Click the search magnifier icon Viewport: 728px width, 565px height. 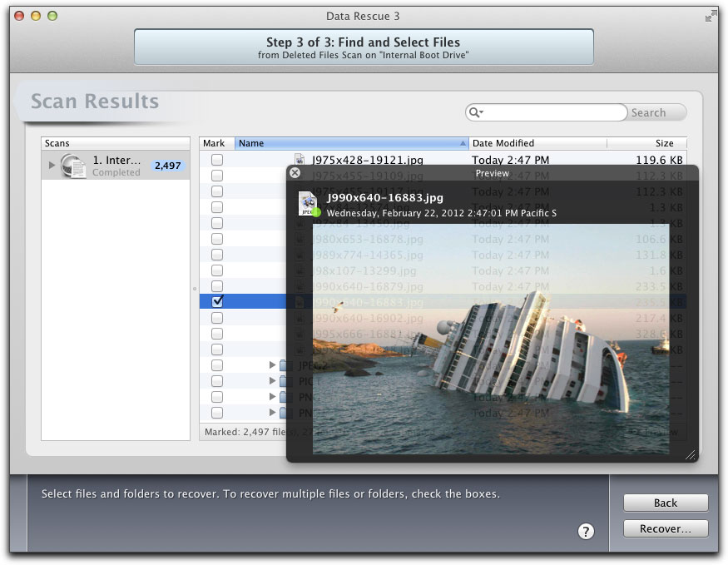pyautogui.click(x=475, y=113)
